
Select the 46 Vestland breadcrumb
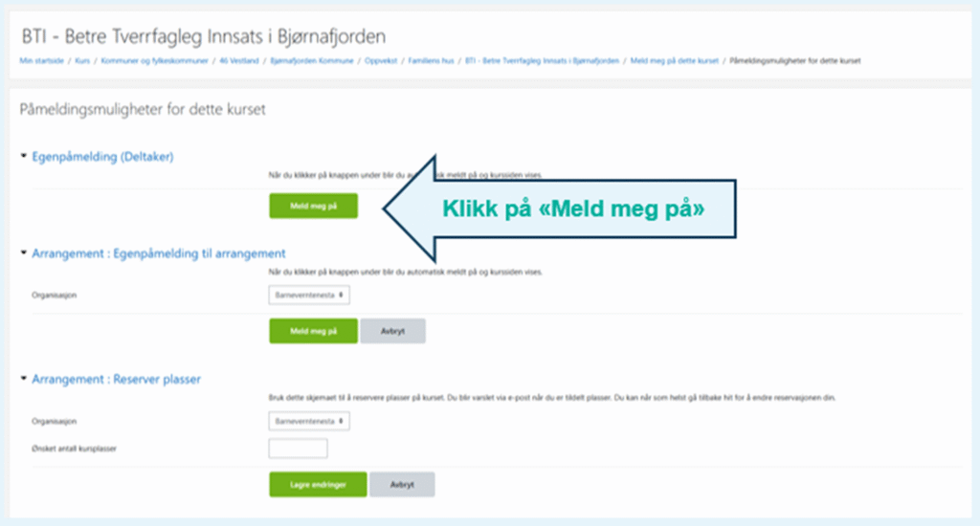tap(236, 61)
